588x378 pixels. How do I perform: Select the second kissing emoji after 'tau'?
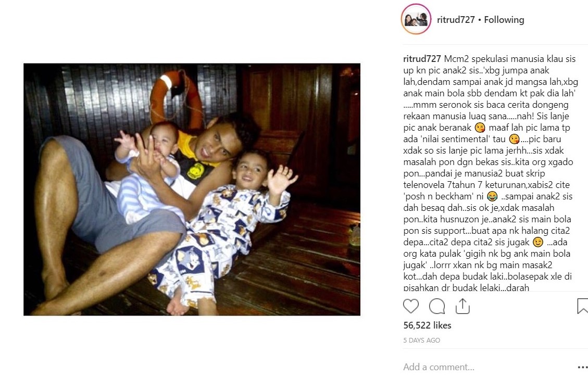514,139
